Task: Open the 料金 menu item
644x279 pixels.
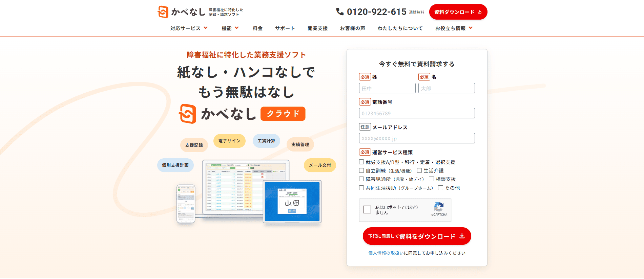Action: pyautogui.click(x=257, y=28)
